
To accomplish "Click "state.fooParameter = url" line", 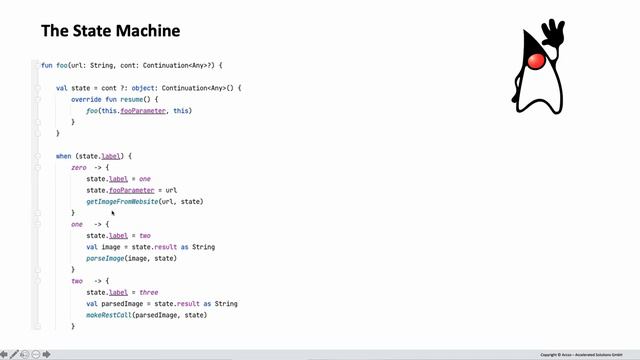I will (131, 190).
